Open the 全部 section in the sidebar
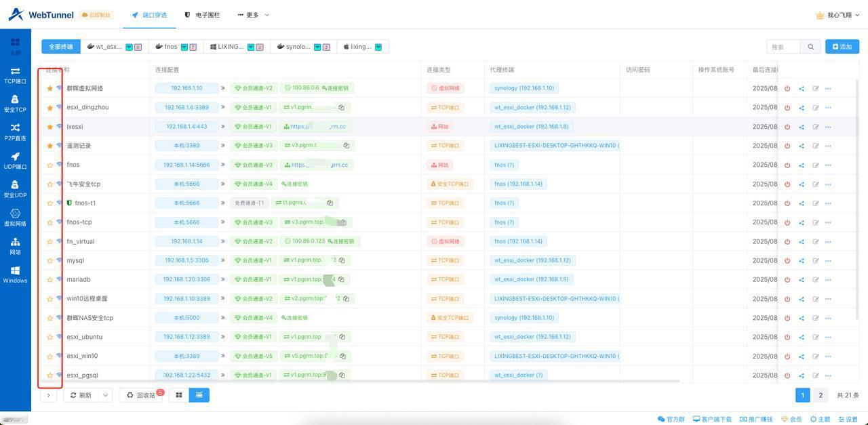The height and width of the screenshot is (425, 868). (15, 46)
